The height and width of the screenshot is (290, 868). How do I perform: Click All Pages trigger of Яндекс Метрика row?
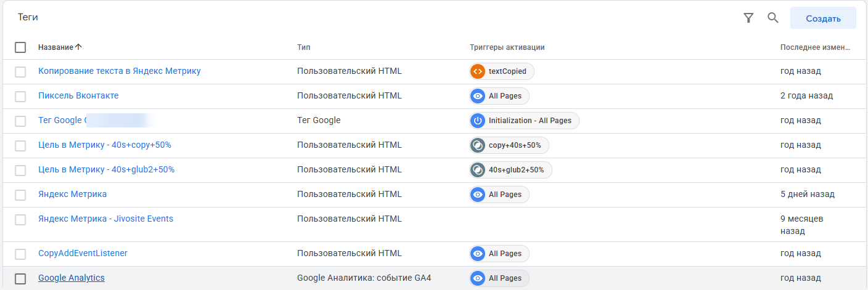click(499, 195)
